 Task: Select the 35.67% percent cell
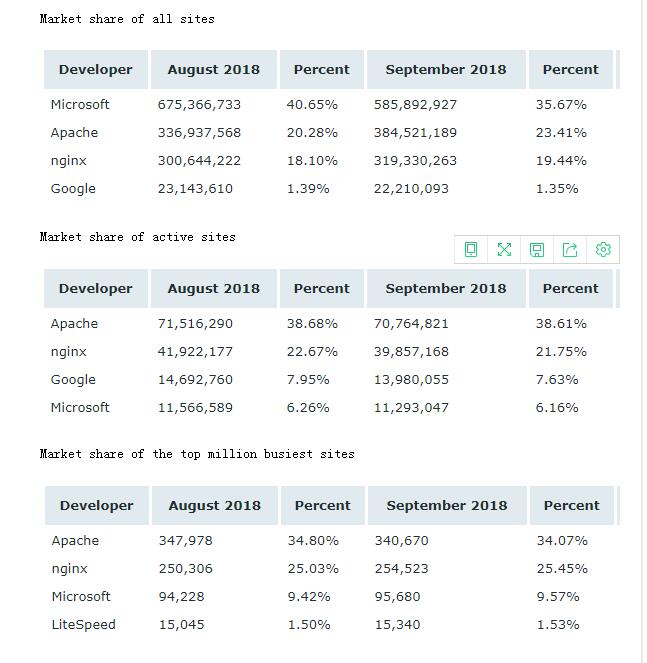(x=561, y=104)
